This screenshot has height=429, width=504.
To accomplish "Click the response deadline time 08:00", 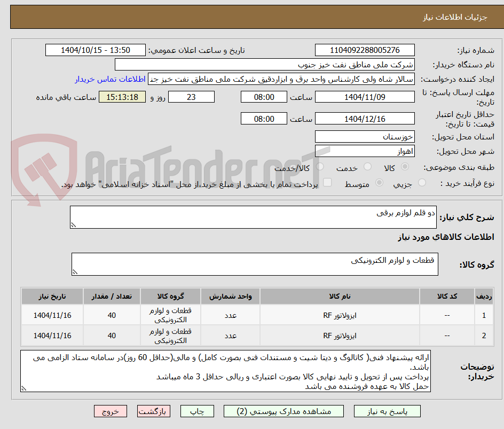I will [x=264, y=97].
